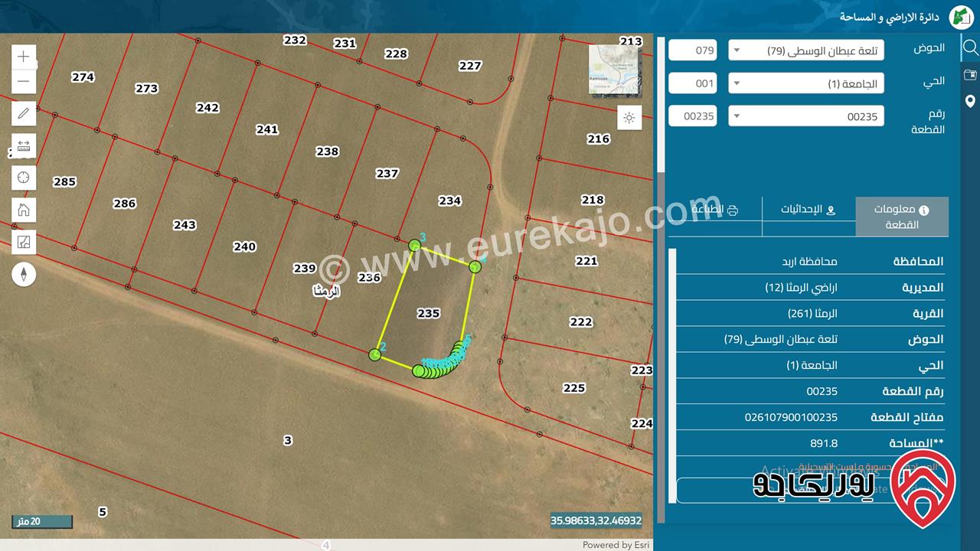Toggle brightness with the sun icon
The image size is (980, 551).
[x=629, y=118]
